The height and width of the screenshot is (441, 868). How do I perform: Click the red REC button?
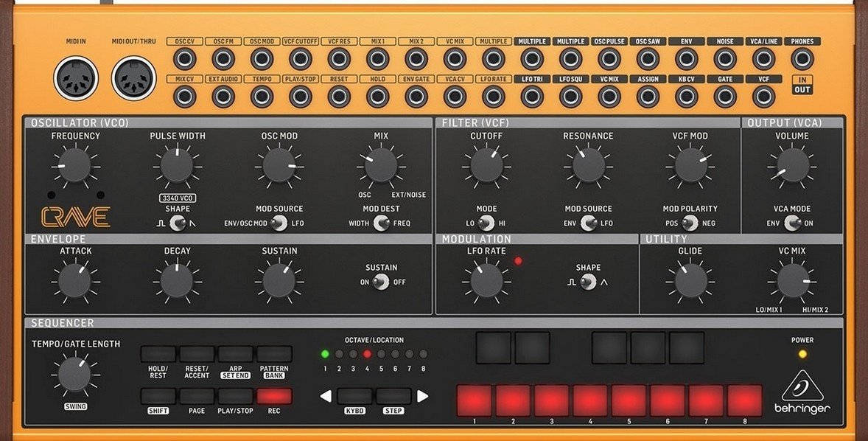tap(274, 396)
